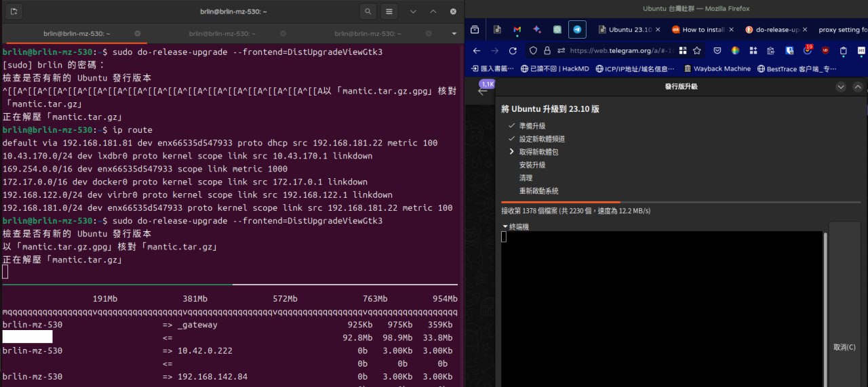Open the Wayback Machine bookmark
868x387 pixels.
pyautogui.click(x=717, y=68)
